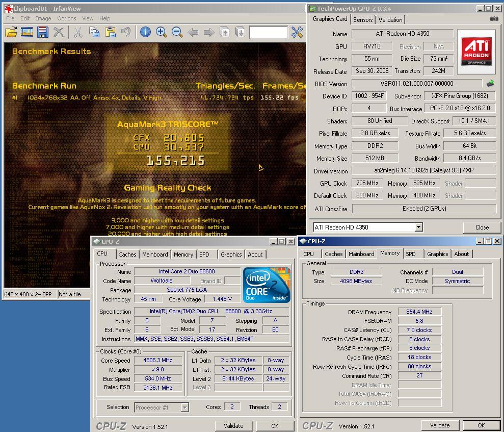Open IrfanView settings wrench icon
The height and width of the screenshot is (432, 504).
coord(297,32)
